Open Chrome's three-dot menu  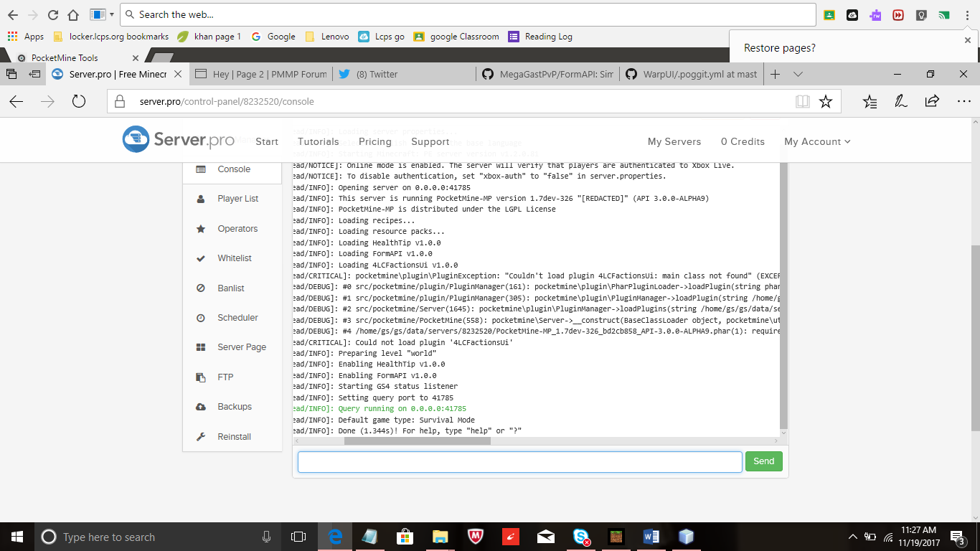pos(966,14)
